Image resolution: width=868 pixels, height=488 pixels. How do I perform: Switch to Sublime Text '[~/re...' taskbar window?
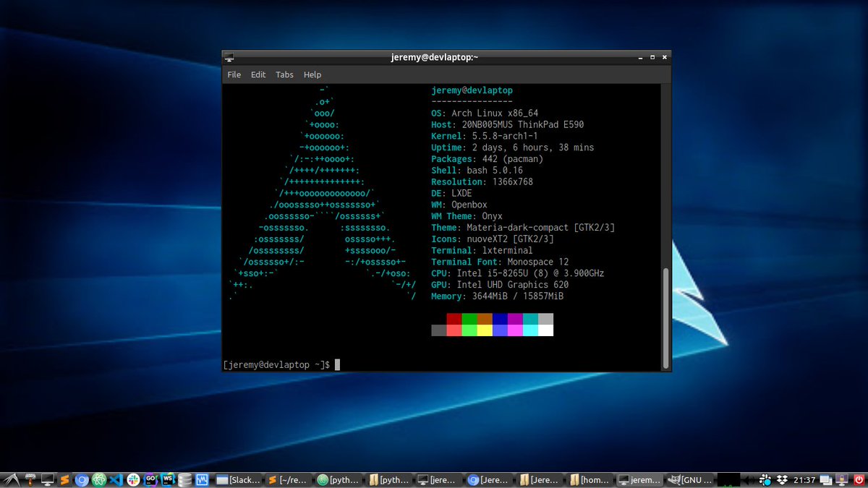tap(288, 479)
